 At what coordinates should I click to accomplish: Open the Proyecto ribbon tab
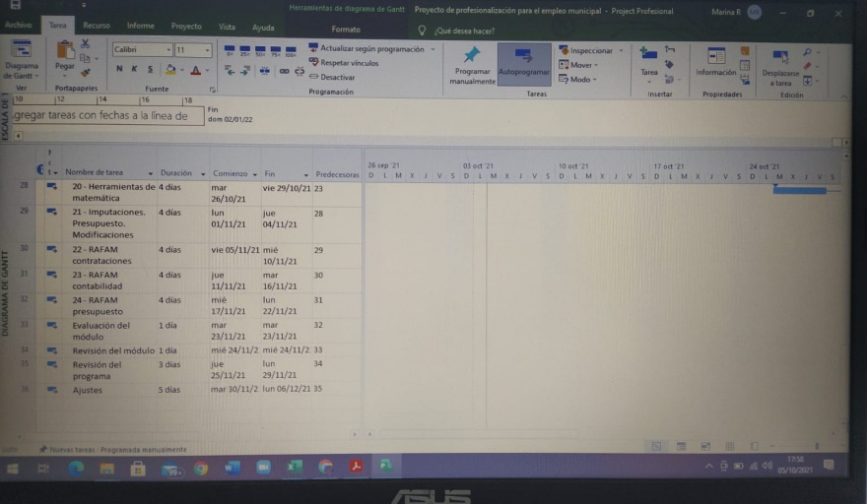pos(185,27)
